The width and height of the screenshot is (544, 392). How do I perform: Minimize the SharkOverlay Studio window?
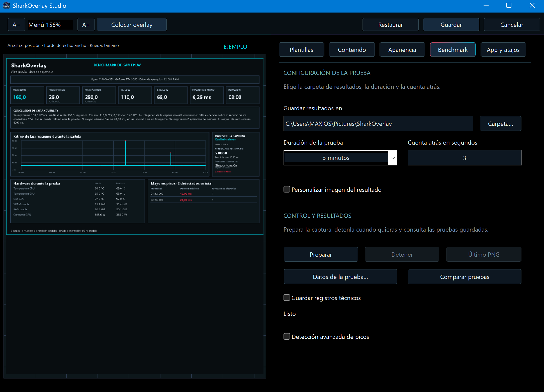click(x=486, y=6)
